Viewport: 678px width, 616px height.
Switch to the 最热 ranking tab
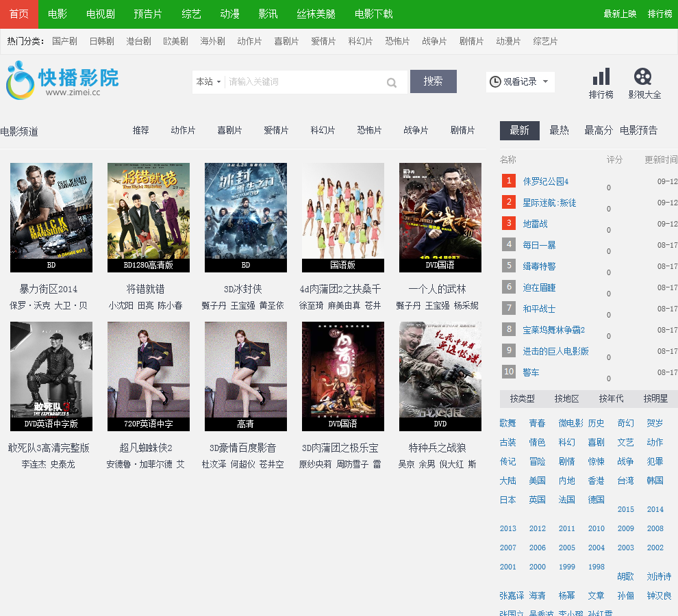[559, 131]
